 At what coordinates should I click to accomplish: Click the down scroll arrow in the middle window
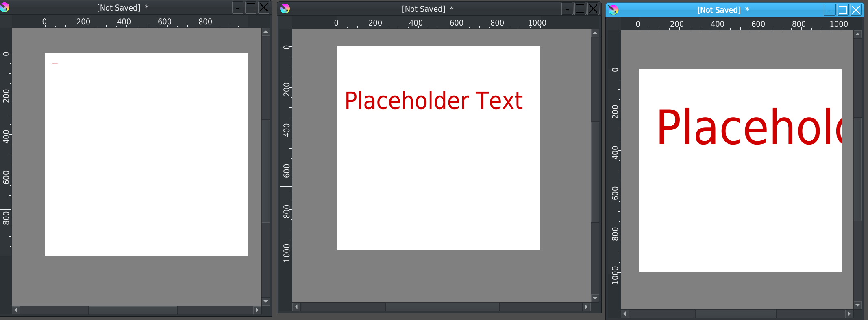tap(595, 298)
